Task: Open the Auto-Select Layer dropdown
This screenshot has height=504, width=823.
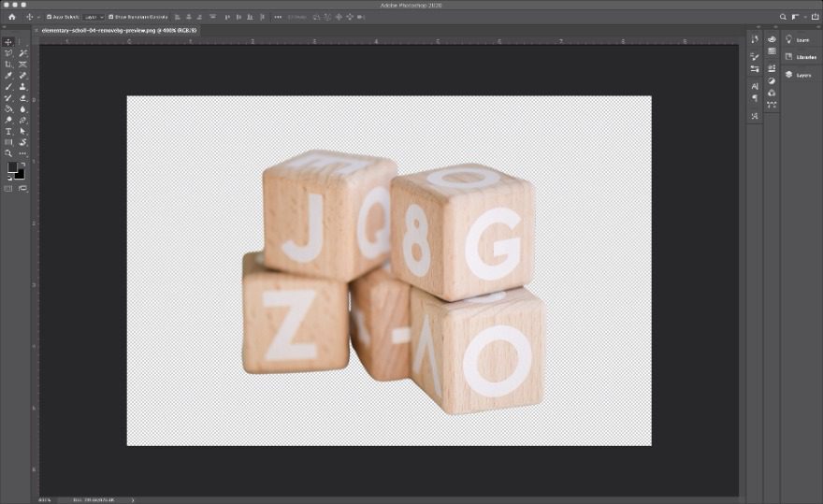Action: 93,17
